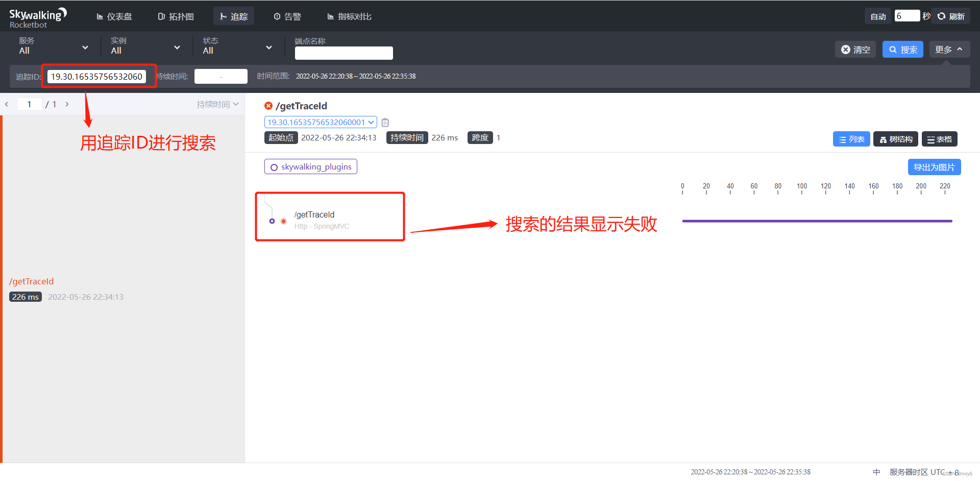Click the Skywalking Rocketbot logo
Viewport: 980px width, 481px height.
[38, 18]
